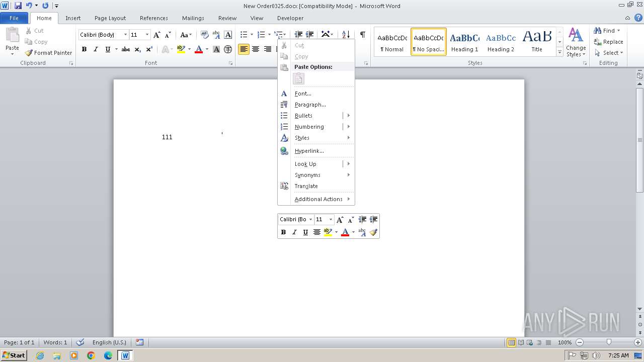Click the Format Painter button

(48, 52)
